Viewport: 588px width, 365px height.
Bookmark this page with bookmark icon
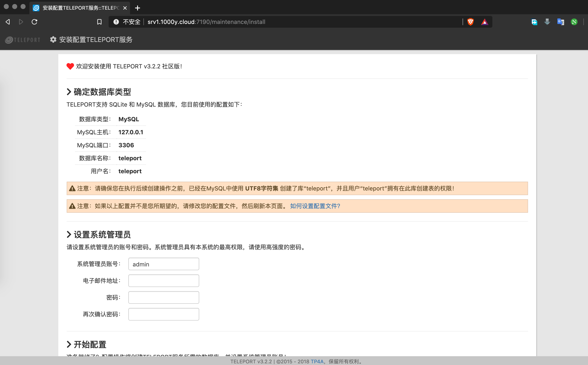click(x=99, y=22)
